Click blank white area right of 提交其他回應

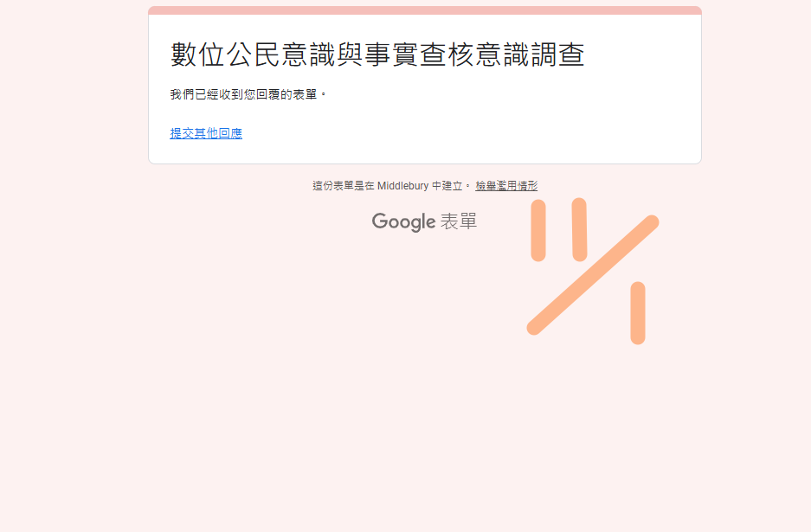pos(466,133)
